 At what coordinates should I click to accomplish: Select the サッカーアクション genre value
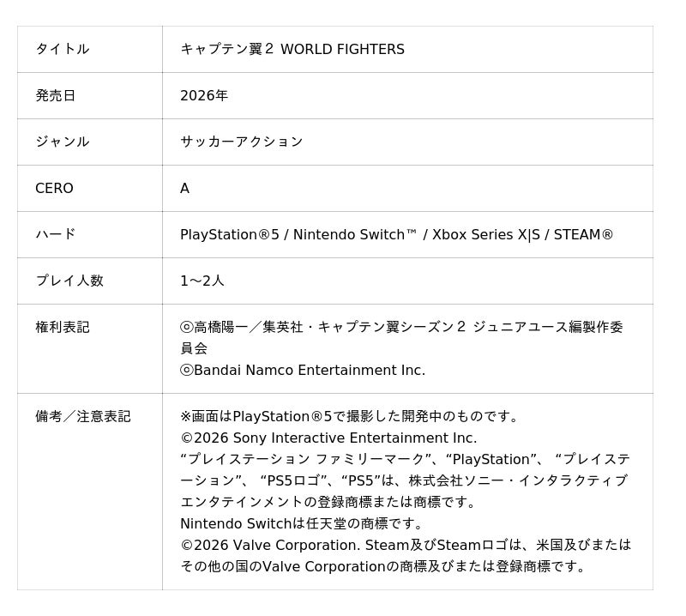pyautogui.click(x=241, y=142)
